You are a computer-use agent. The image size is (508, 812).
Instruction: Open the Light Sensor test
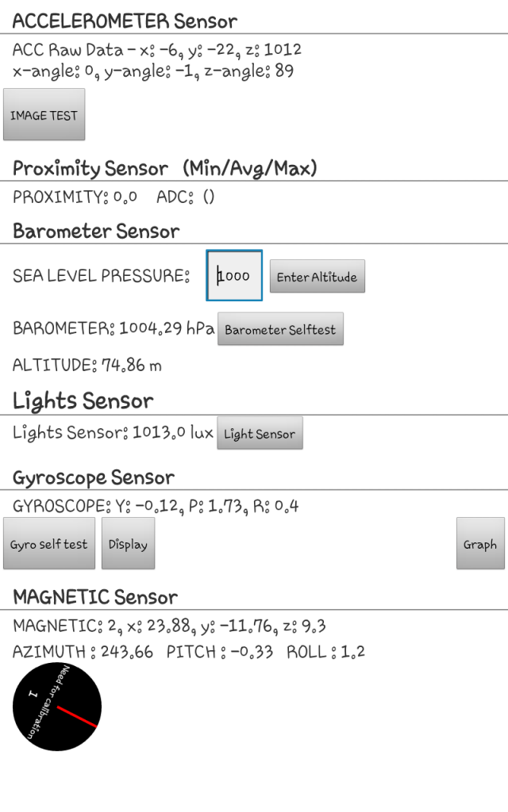click(x=260, y=433)
